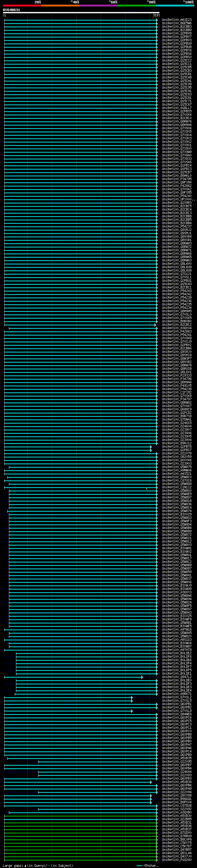Image resolution: width=197 pixels, height=868 pixels.
Task: Click green alignment bar for UniRef100_Q4X7J0
Action: point(81,857)
